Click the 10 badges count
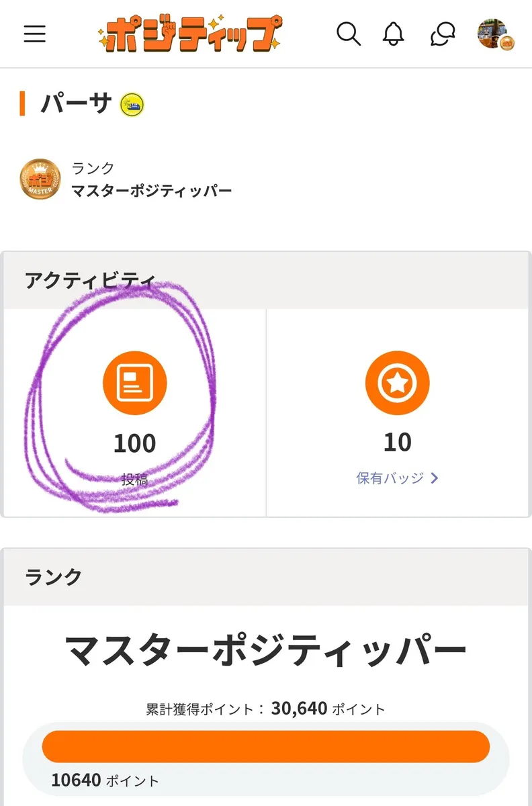Viewport: 532px width, 806px height. coord(397,442)
